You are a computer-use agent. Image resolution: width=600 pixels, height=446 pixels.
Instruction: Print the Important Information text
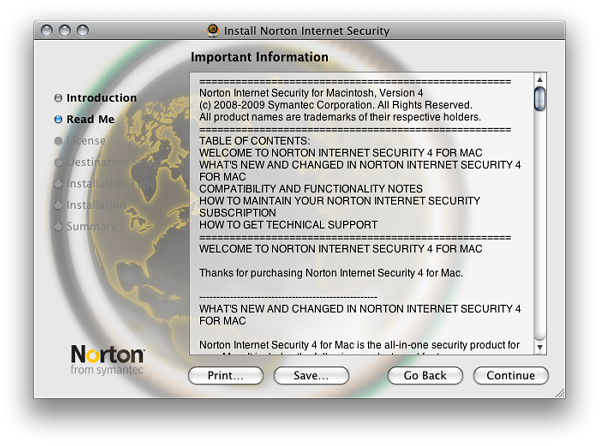tap(225, 376)
